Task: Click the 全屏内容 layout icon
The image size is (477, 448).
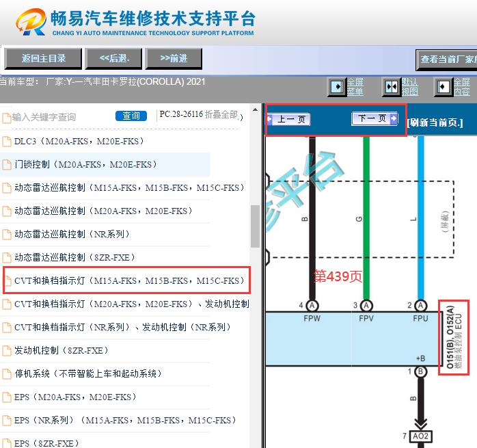Action: pyautogui.click(x=443, y=87)
